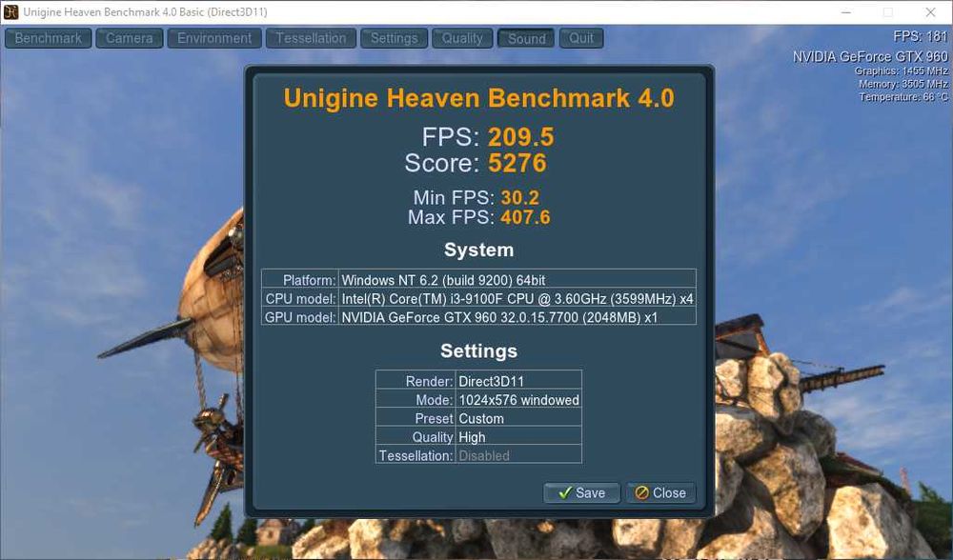Click the Temperature: 66 °C overlay text
The width and height of the screenshot is (953, 560).
[x=903, y=96]
